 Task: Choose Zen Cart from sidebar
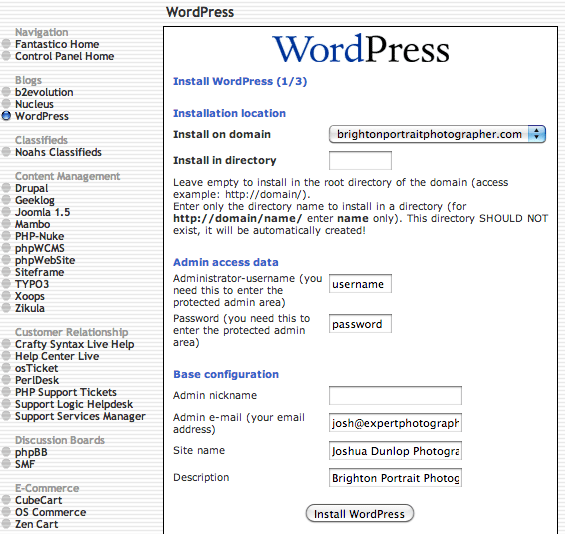[x=36, y=524]
